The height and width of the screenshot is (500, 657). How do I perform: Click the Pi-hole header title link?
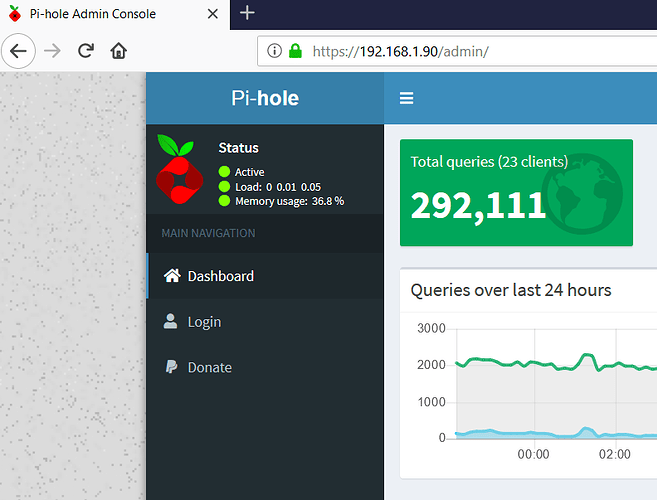click(264, 98)
